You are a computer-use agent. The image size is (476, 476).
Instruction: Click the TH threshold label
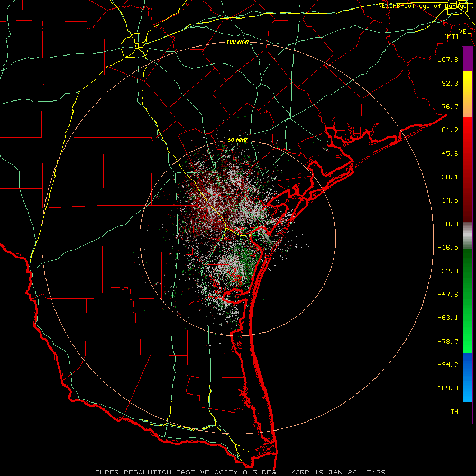coord(454,412)
